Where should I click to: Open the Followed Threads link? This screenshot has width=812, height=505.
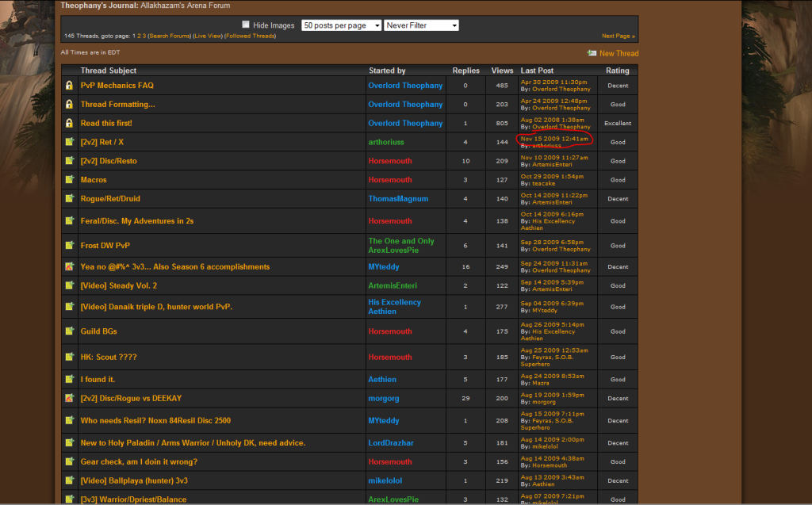click(251, 36)
